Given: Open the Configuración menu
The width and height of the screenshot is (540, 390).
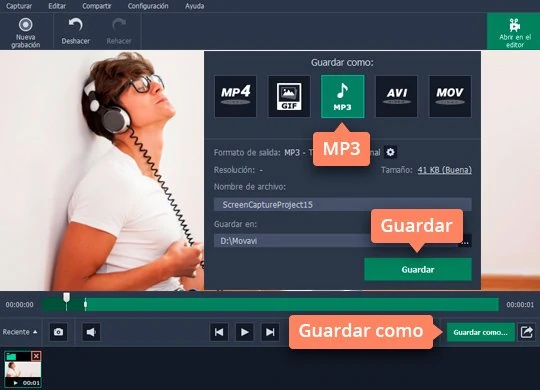Looking at the screenshot, I should pos(148,6).
